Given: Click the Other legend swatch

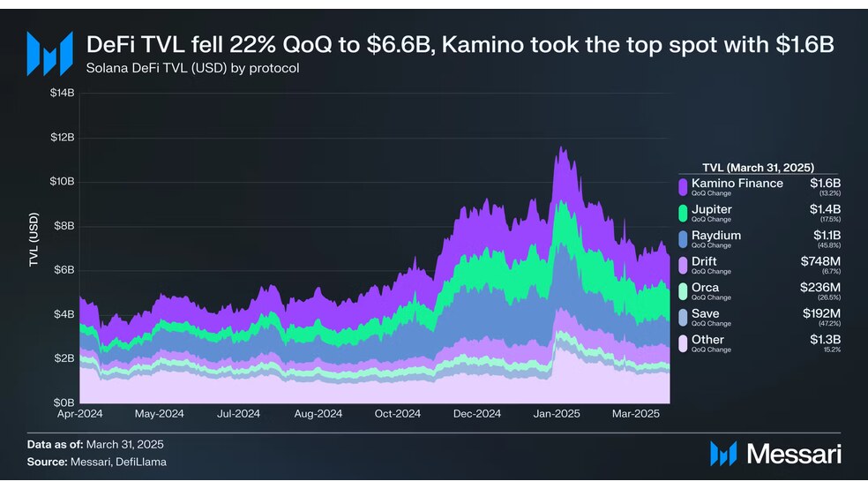Looking at the screenshot, I should click(x=683, y=342).
